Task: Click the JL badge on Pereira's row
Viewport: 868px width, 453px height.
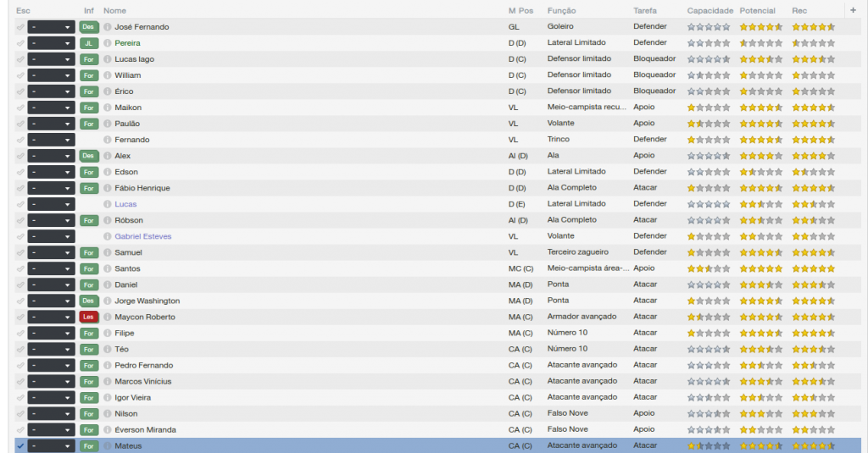Action: (x=89, y=43)
